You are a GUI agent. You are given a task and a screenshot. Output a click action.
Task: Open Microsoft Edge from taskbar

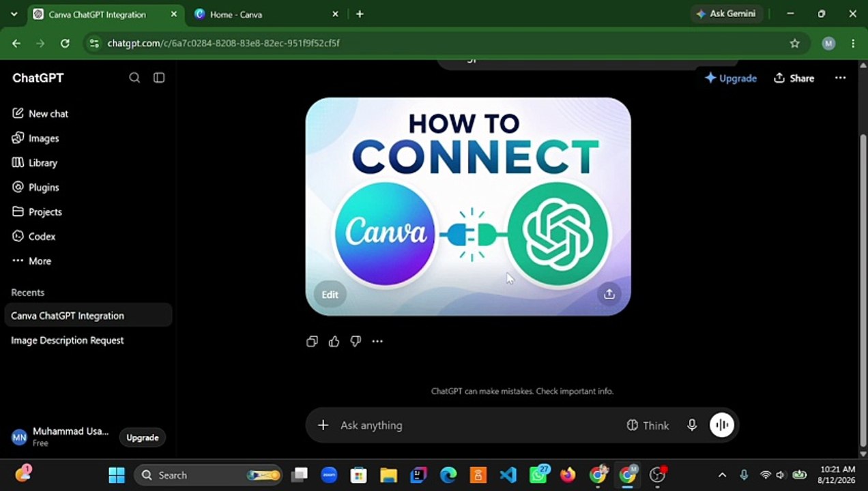pos(448,475)
